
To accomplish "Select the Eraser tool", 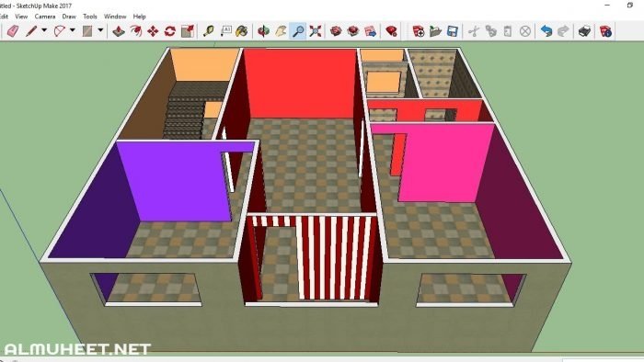I will [x=13, y=30].
